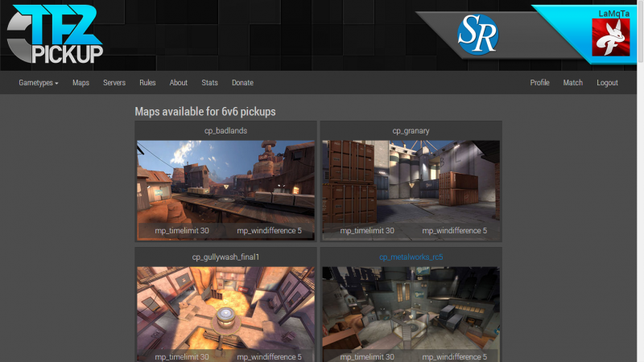Open the About page
Screen dimensions: 644x362
click(x=179, y=83)
